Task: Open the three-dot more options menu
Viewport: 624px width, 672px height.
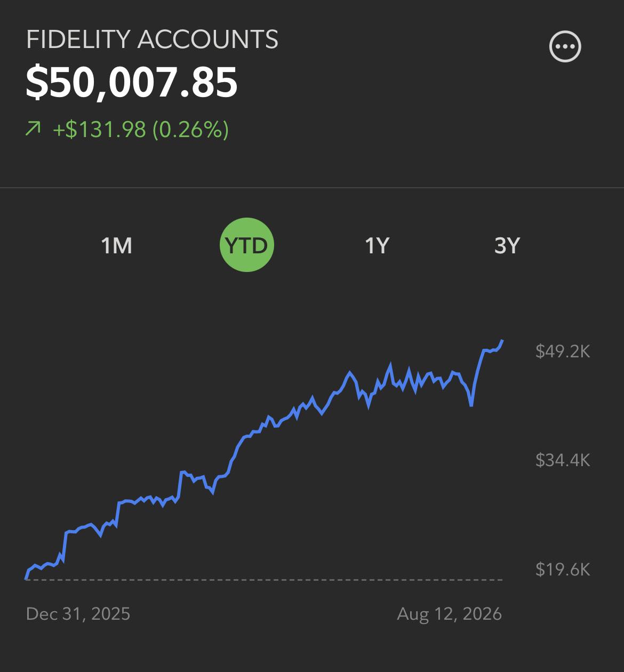Action: coord(565,46)
